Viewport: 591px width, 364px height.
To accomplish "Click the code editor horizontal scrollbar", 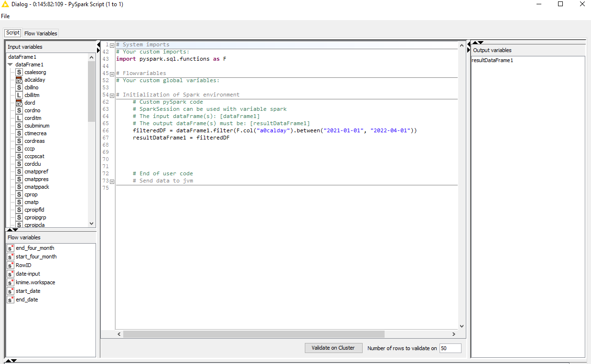I will (x=254, y=334).
